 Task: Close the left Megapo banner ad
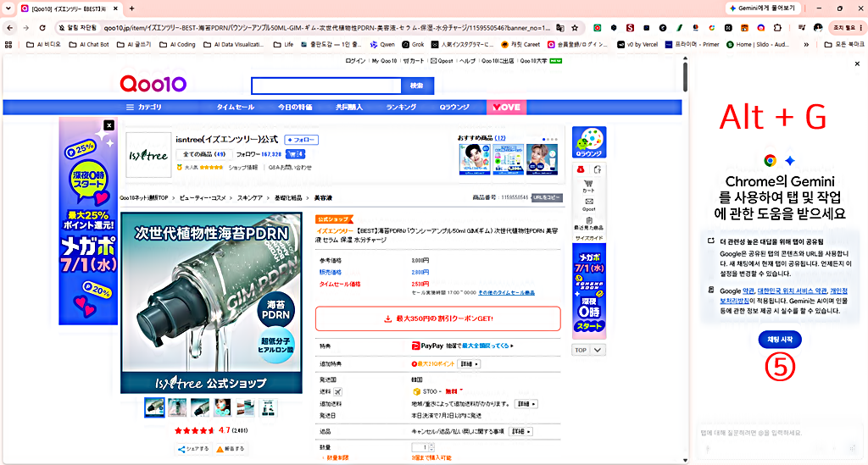click(109, 125)
